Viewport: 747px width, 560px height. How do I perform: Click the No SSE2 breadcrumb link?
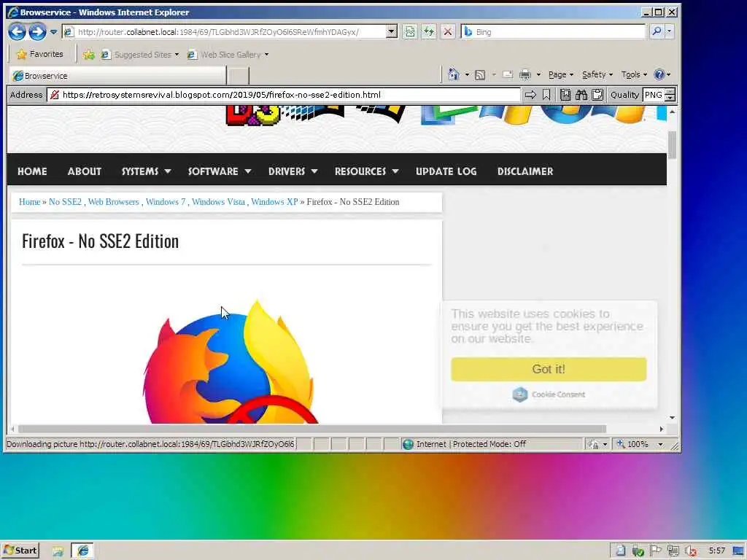point(65,202)
